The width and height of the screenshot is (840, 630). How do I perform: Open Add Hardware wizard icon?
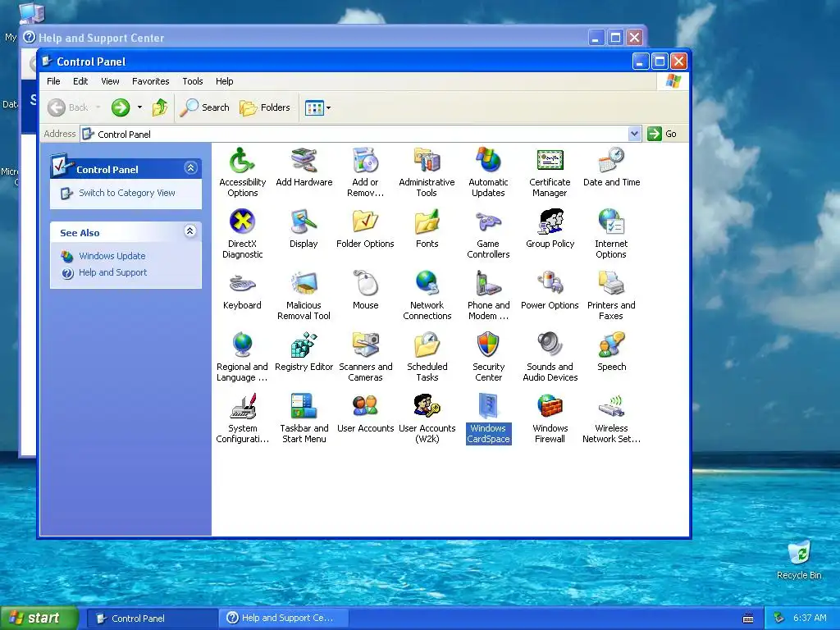304,161
